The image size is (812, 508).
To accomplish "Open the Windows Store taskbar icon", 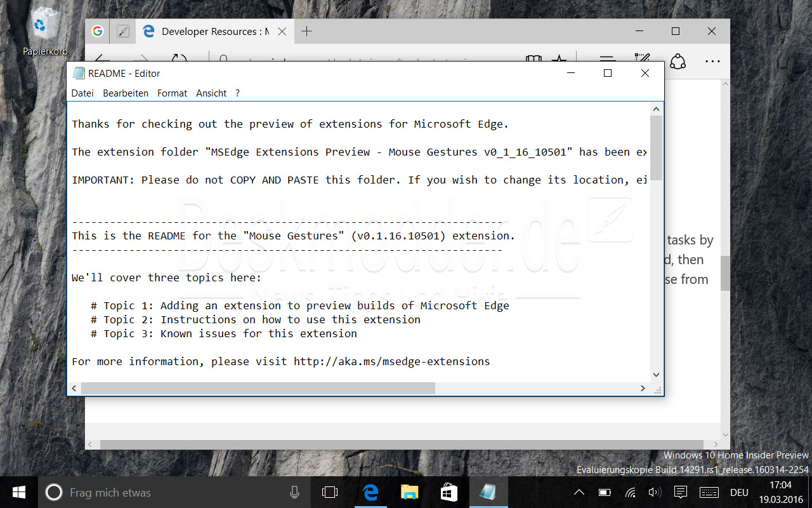I will [449, 492].
